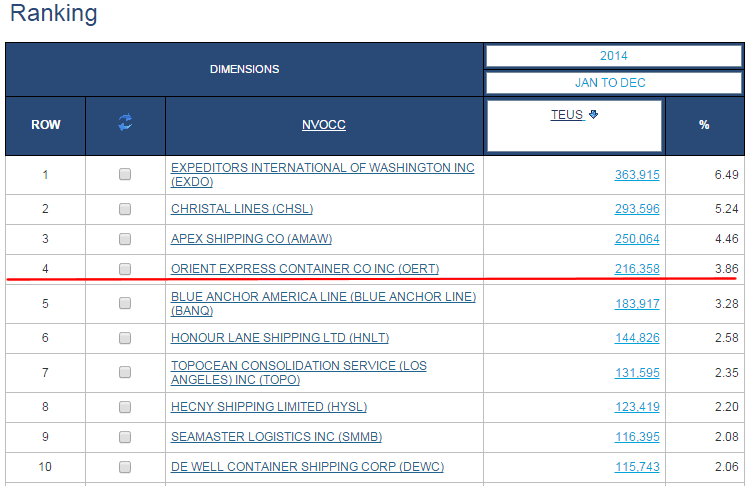Open Seamaster Logistics Inc (SMMB) link
The image size is (746, 486).
276,437
